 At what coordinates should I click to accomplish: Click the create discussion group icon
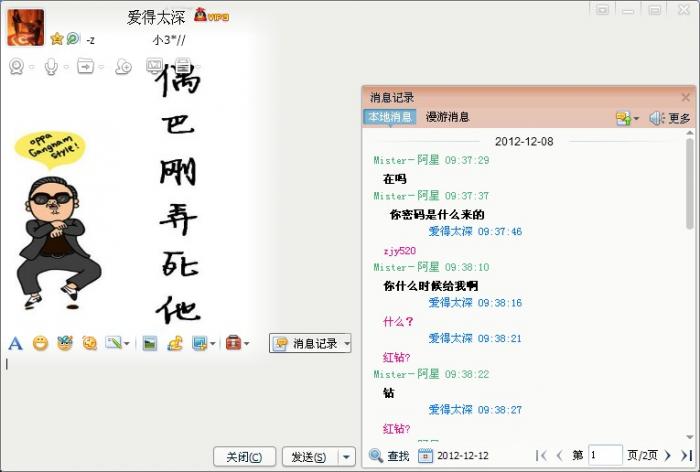coord(123,67)
